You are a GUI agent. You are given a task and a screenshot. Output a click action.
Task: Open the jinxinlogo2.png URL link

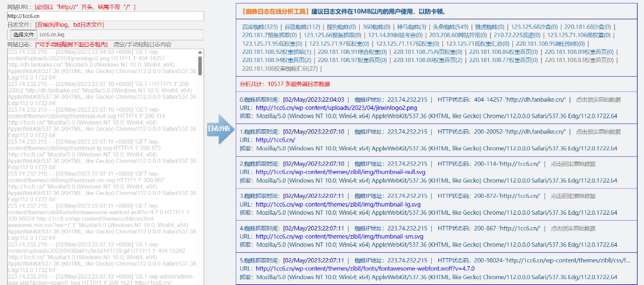[336, 108]
